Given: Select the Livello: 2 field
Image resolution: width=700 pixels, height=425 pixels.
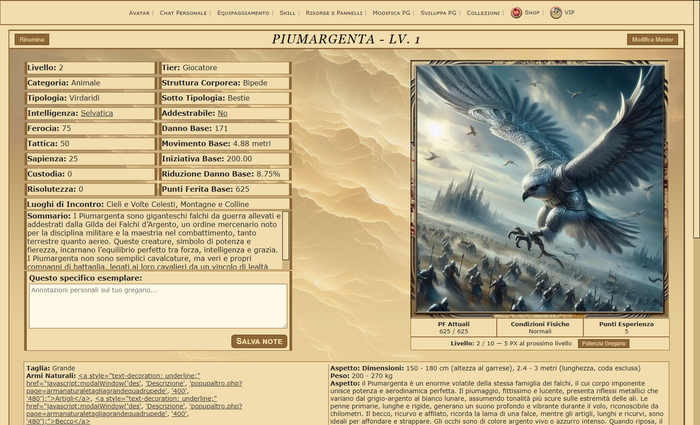Looking at the screenshot, I should click(x=90, y=68).
